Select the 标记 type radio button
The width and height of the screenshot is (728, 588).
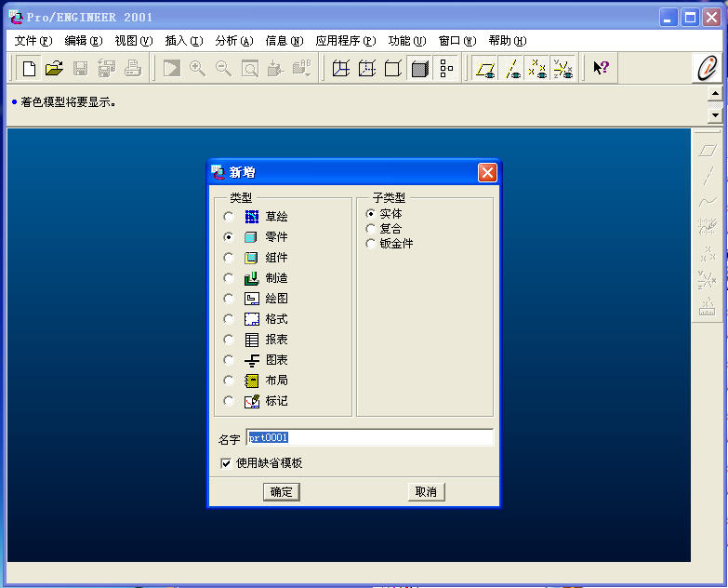(229, 401)
